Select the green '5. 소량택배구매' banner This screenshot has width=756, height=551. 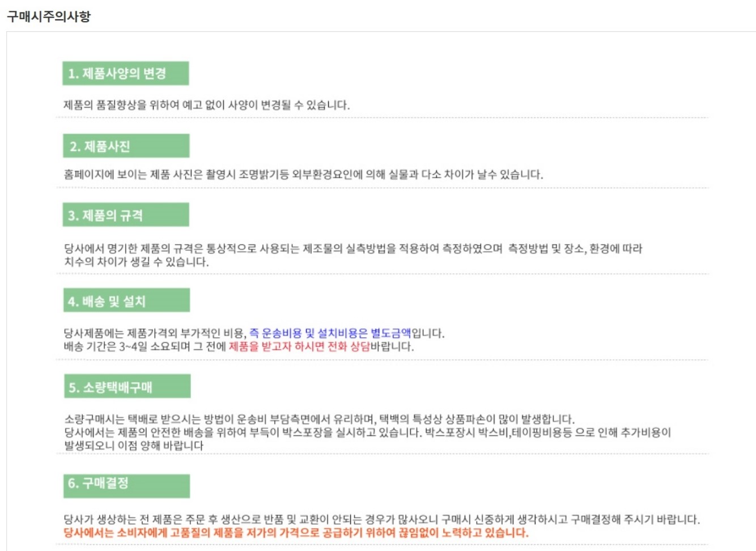tap(127, 387)
